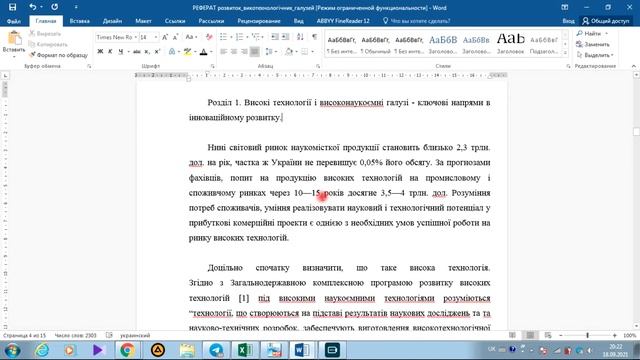
Task: Click Формат по образцу (Format Painter)
Action: point(58,55)
